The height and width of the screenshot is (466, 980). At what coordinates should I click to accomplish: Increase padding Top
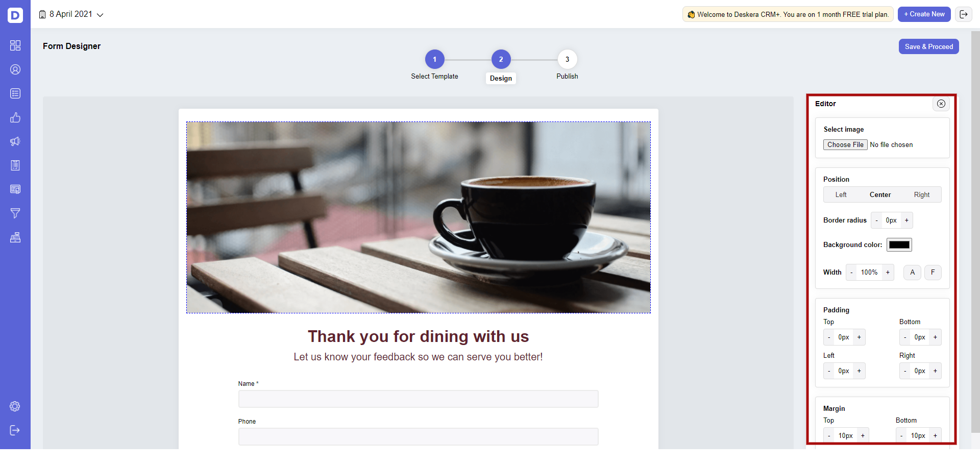(859, 337)
